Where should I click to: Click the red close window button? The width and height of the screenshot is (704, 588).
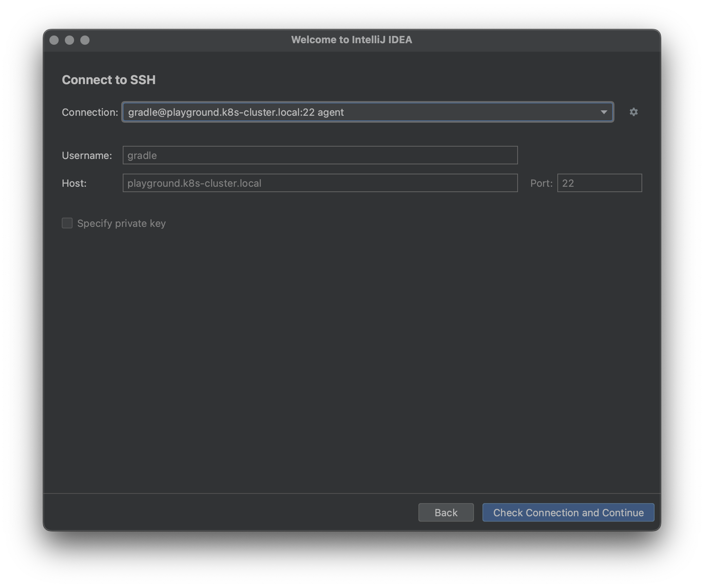(x=54, y=40)
